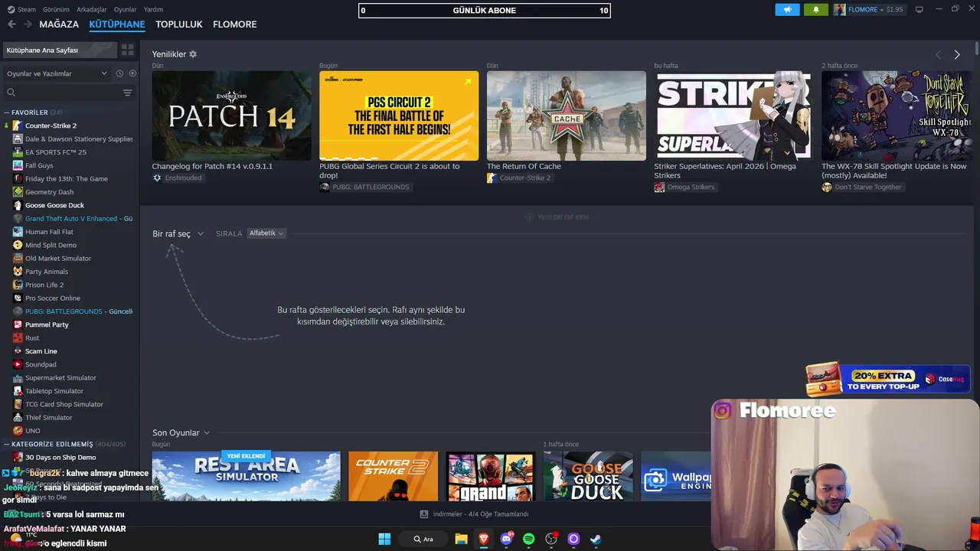Select Tabletop Simulator in the favorites list
The width and height of the screenshot is (980, 551).
point(54,391)
